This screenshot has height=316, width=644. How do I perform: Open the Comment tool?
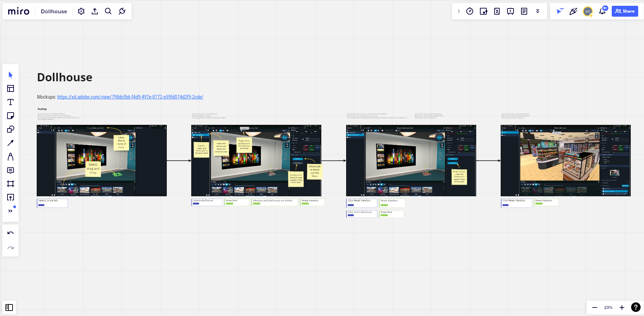click(11, 170)
